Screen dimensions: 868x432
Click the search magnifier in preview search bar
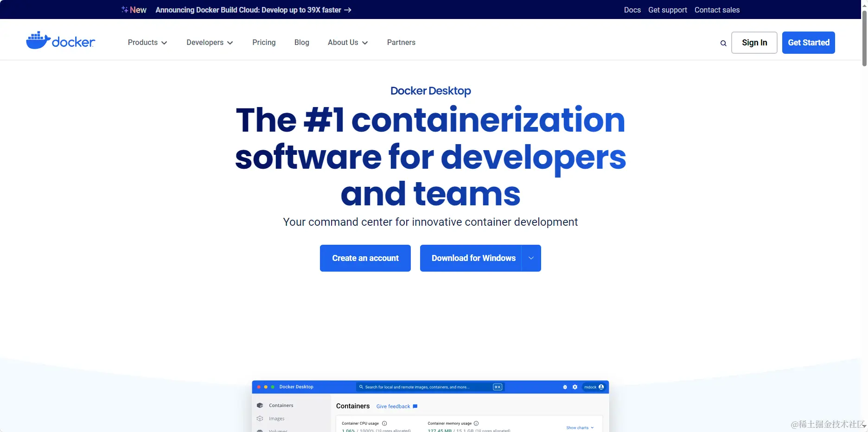point(361,387)
